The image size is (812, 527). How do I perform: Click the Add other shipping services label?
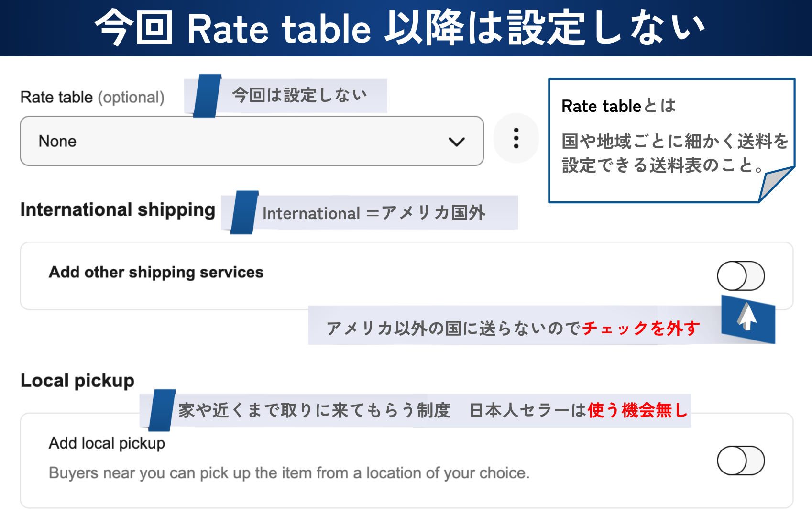[156, 272]
